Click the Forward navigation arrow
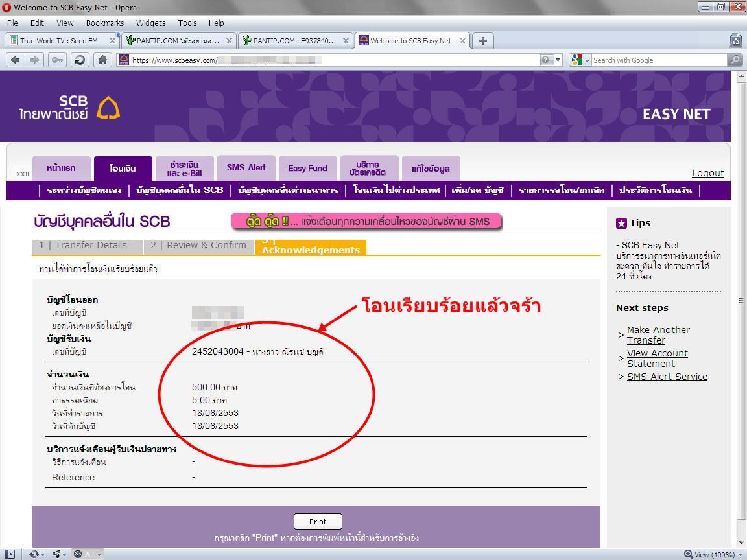Viewport: 747px width, 560px height. [34, 60]
